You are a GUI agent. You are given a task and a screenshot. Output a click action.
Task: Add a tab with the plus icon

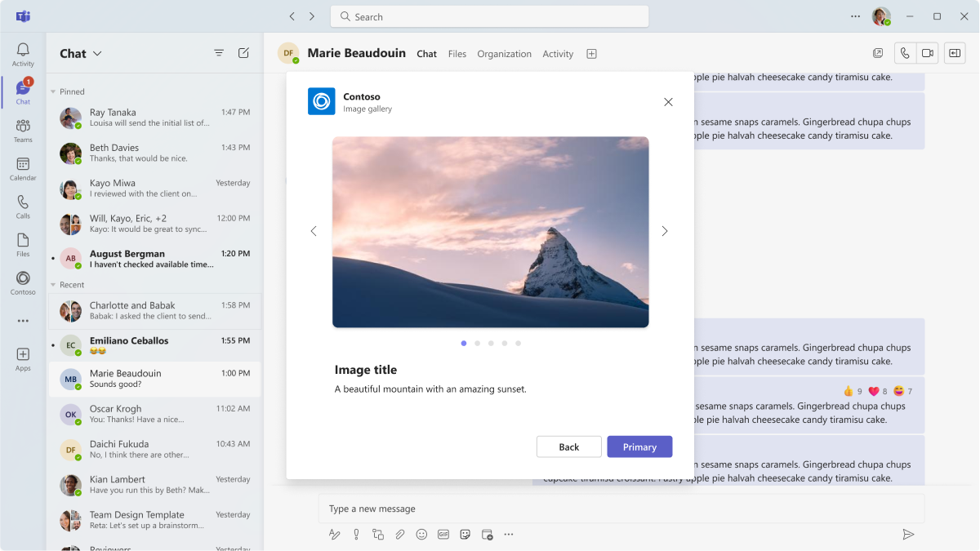pos(592,54)
